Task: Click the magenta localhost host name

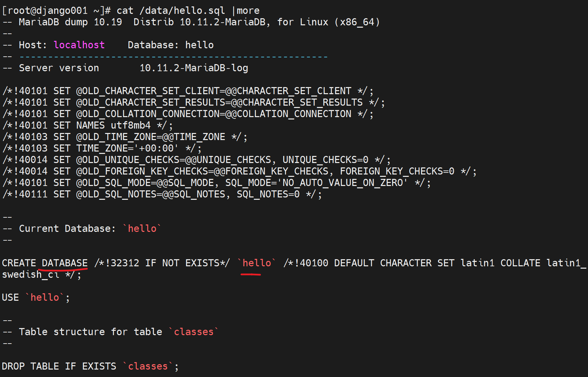Action: point(79,45)
